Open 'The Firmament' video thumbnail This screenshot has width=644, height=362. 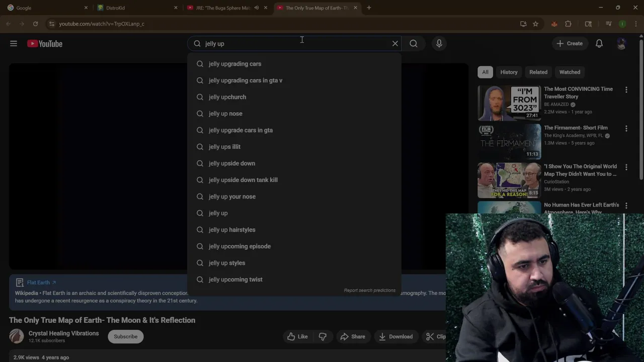[509, 142]
